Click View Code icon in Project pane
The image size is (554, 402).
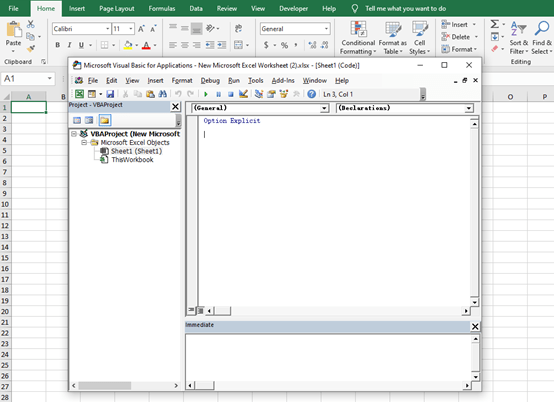pos(77,120)
